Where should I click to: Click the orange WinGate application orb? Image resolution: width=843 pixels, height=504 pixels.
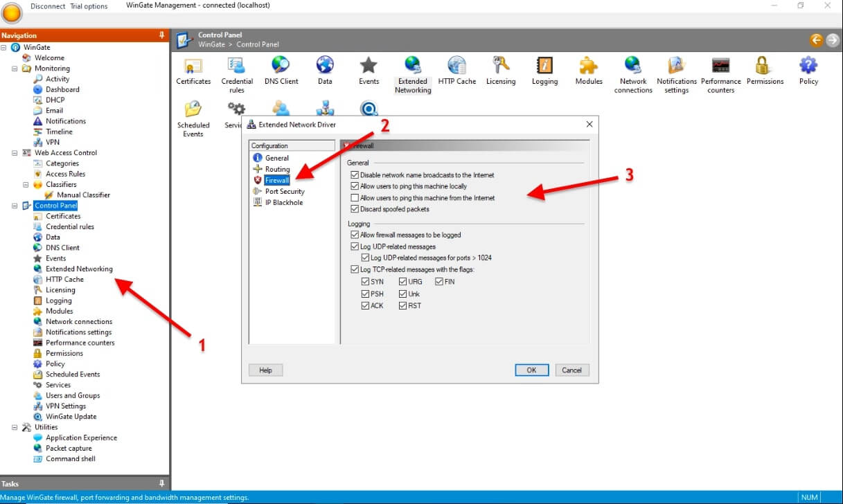click(x=12, y=12)
